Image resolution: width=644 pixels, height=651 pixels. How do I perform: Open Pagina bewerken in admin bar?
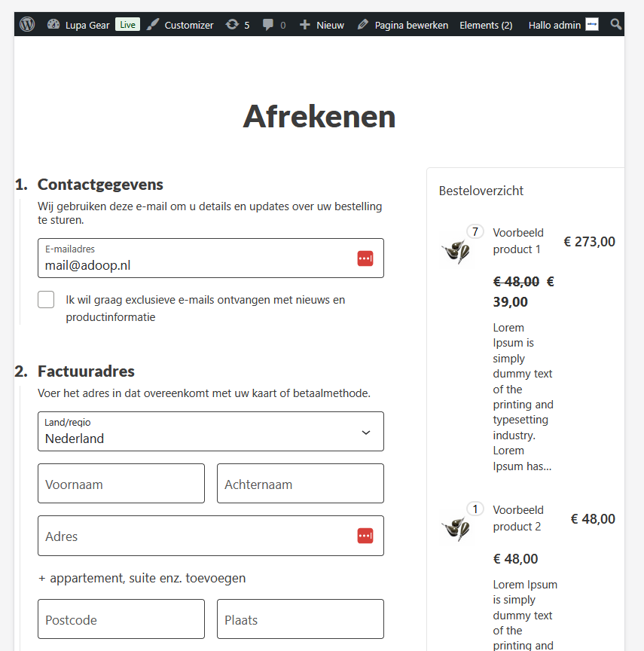(x=402, y=25)
